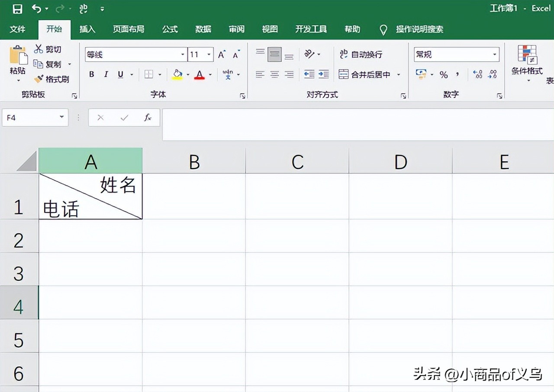Click the Borders grid icon
The height and width of the screenshot is (392, 554).
click(149, 74)
